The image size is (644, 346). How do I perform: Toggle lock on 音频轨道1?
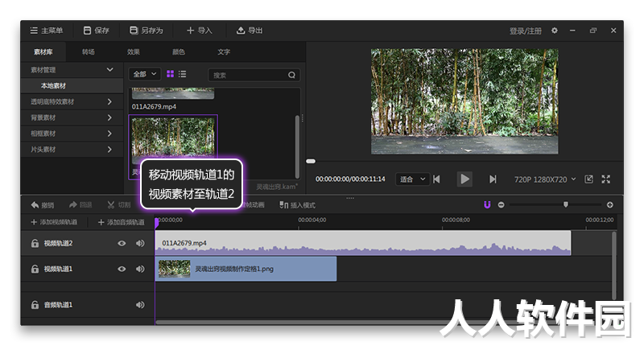click(x=35, y=305)
